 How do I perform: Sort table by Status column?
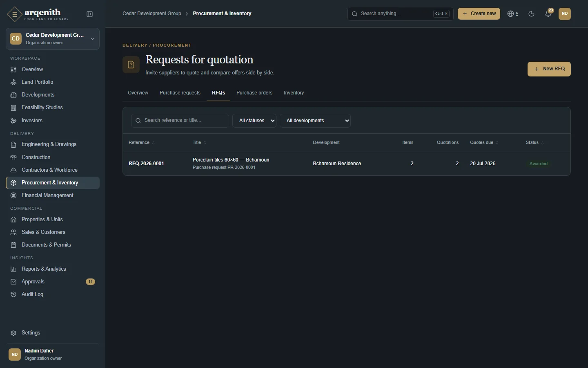[535, 142]
